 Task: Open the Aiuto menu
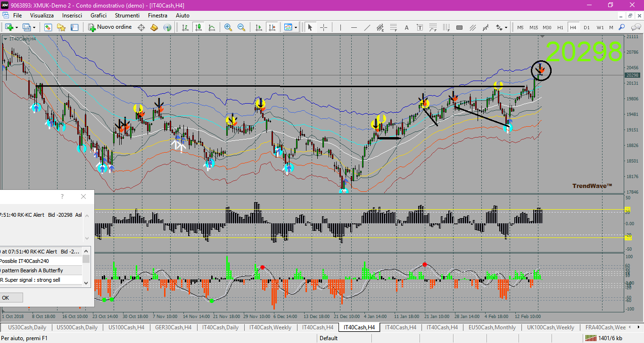[x=182, y=16]
